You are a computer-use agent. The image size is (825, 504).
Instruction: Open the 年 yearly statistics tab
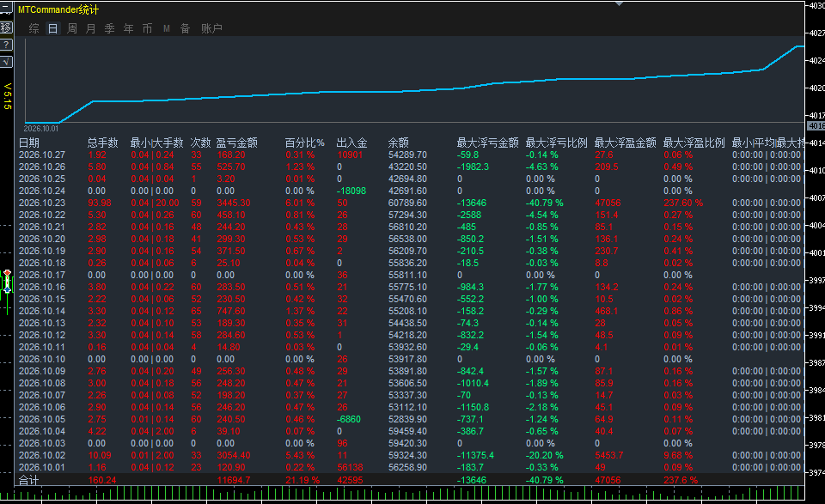(128, 28)
